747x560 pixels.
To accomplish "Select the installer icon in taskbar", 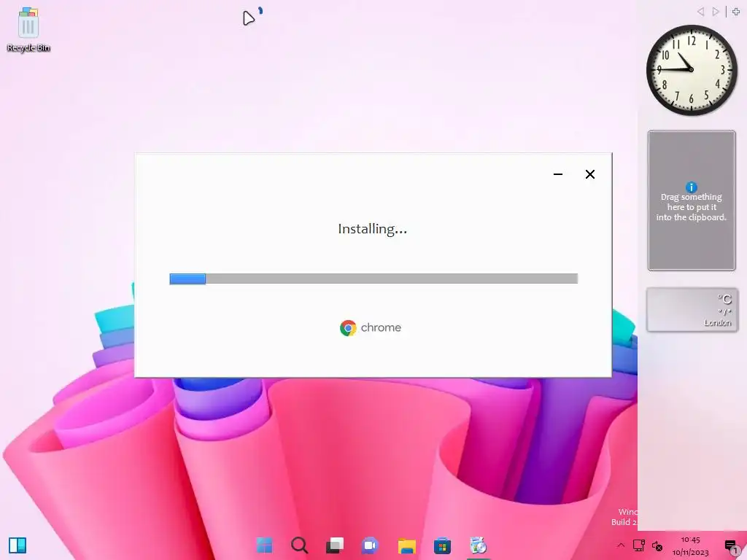I will pos(478,545).
